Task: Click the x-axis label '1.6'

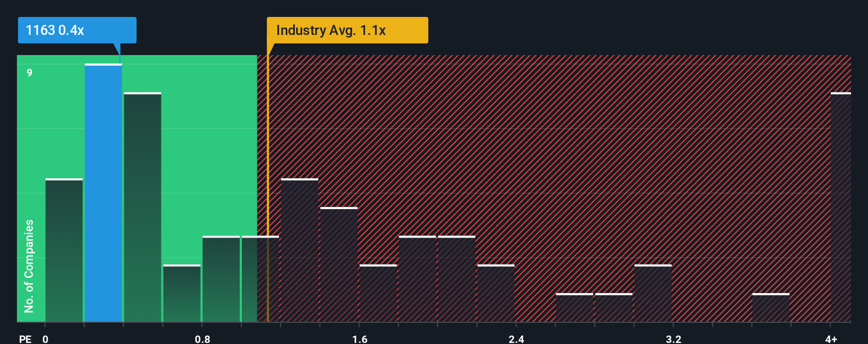Action: point(359,339)
